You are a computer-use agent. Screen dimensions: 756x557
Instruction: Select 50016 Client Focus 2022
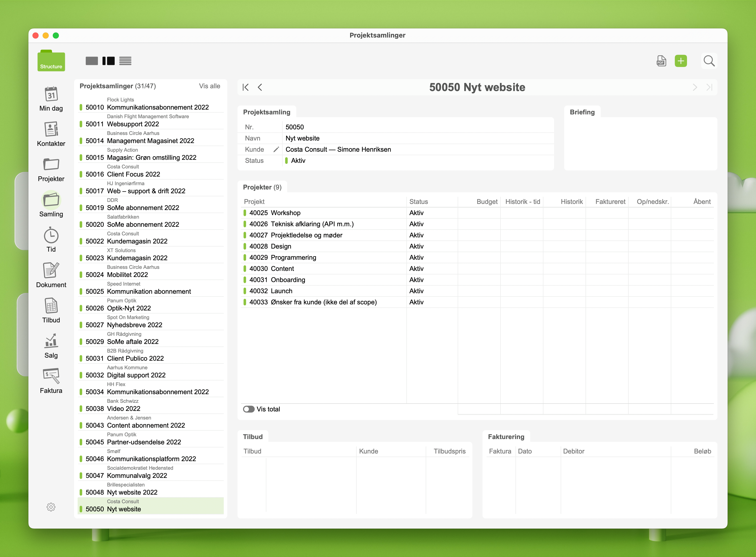(x=133, y=174)
